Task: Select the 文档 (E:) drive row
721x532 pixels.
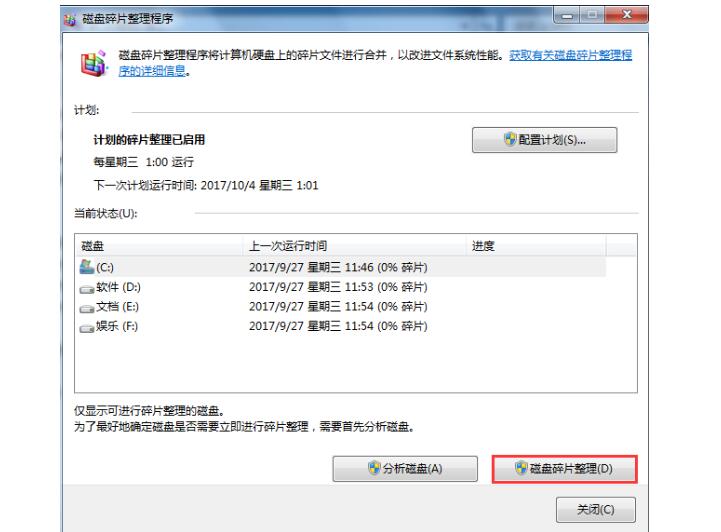Action: coord(340,307)
